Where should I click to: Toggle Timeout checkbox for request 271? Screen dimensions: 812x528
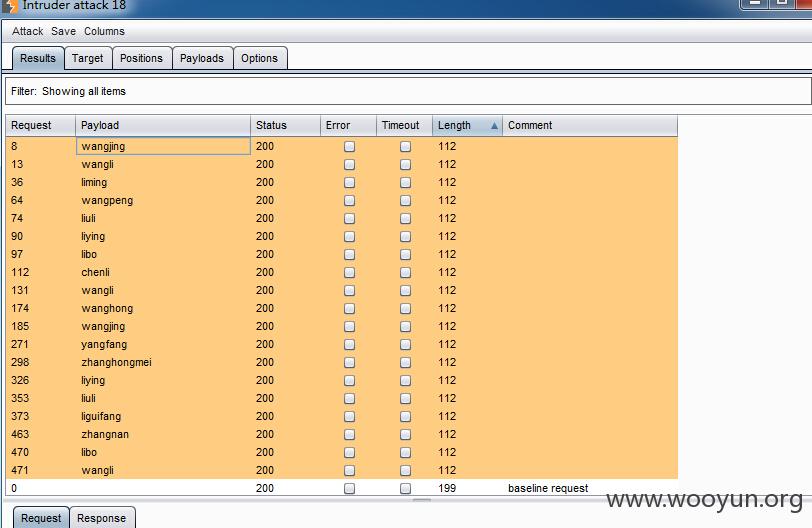tap(405, 344)
